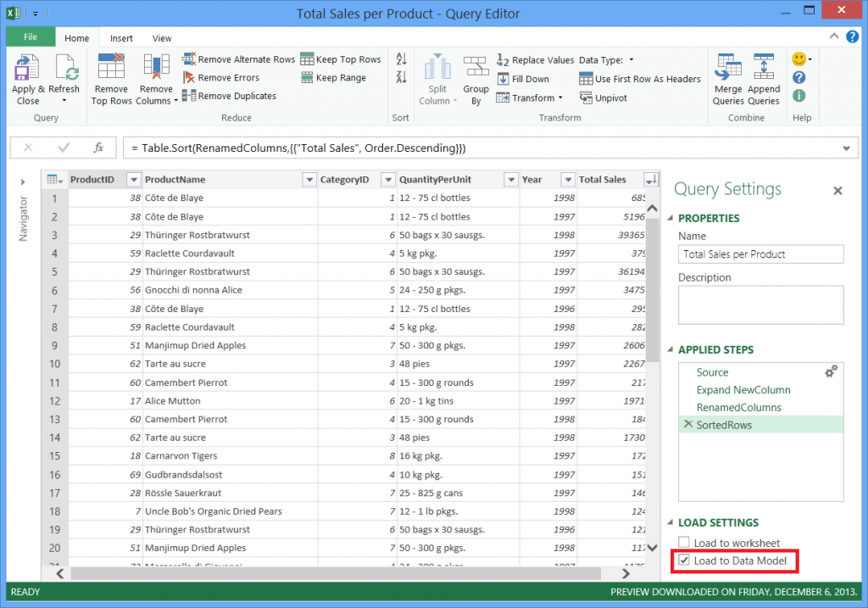This screenshot has width=868, height=608.
Task: Expand the formula bar chevron
Action: click(847, 148)
